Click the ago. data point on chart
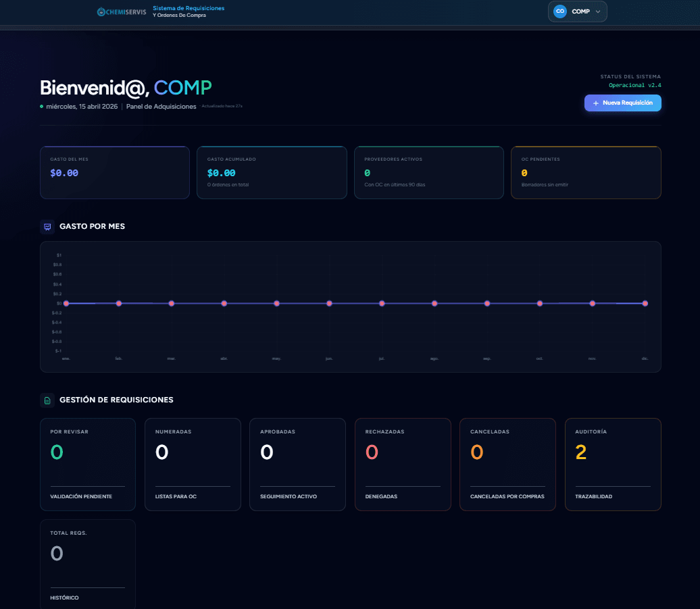 point(434,303)
